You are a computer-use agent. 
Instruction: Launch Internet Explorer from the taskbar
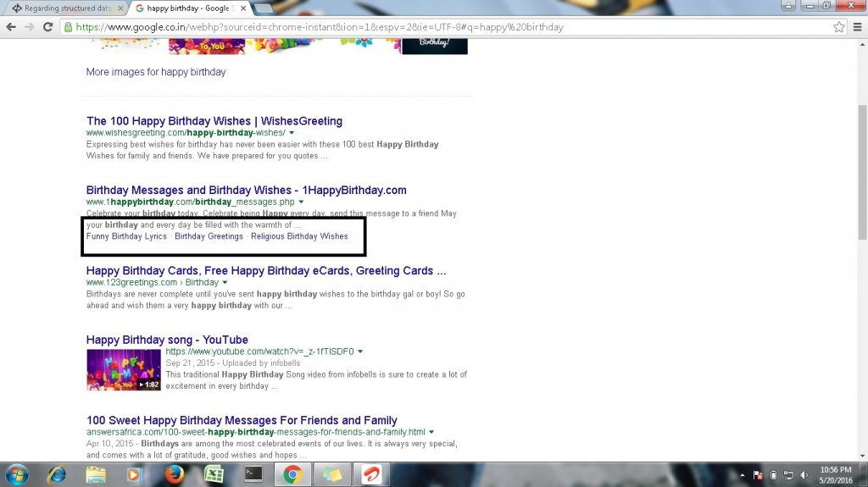[57, 475]
